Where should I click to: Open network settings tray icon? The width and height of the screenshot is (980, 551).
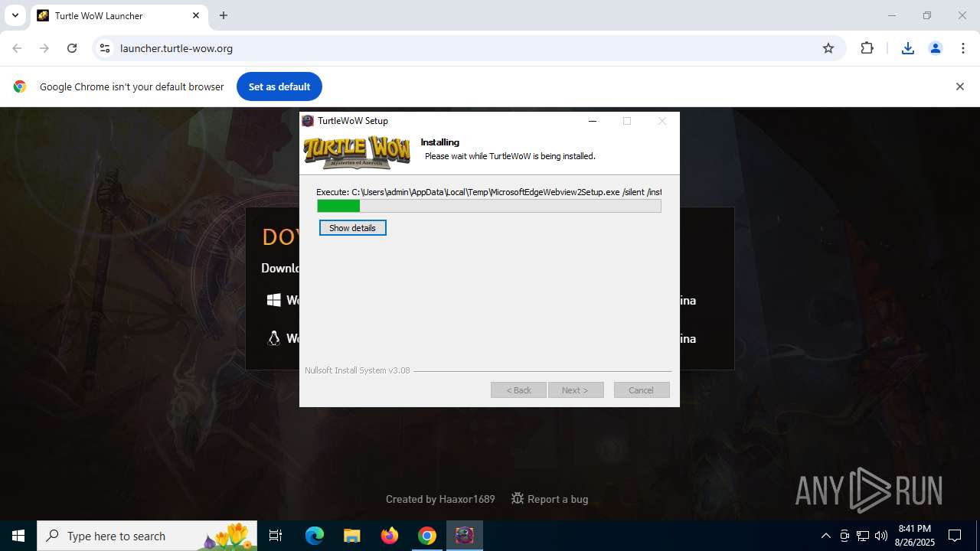[863, 536]
